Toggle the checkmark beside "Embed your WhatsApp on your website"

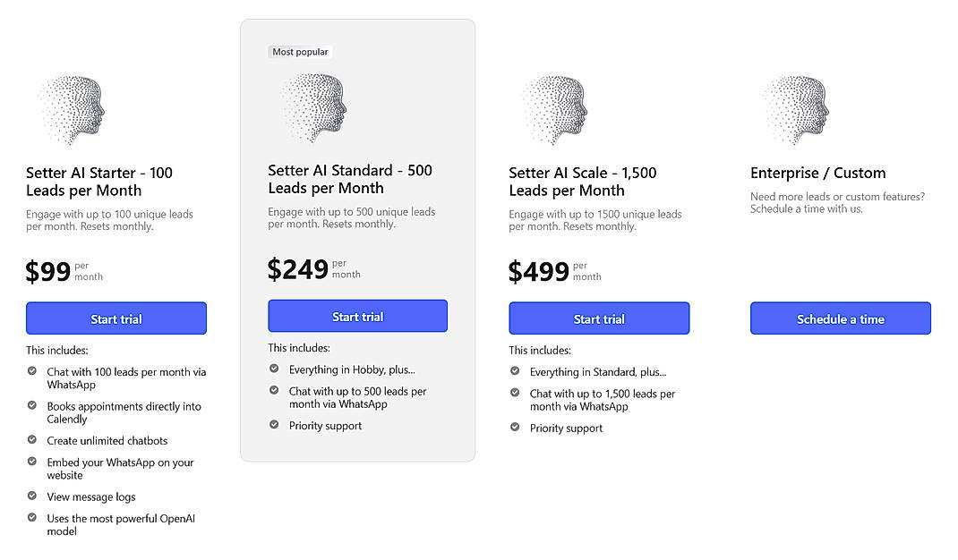tap(31, 462)
